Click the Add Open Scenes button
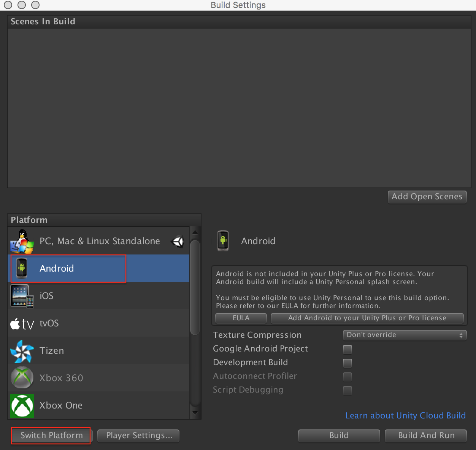 pyautogui.click(x=427, y=197)
